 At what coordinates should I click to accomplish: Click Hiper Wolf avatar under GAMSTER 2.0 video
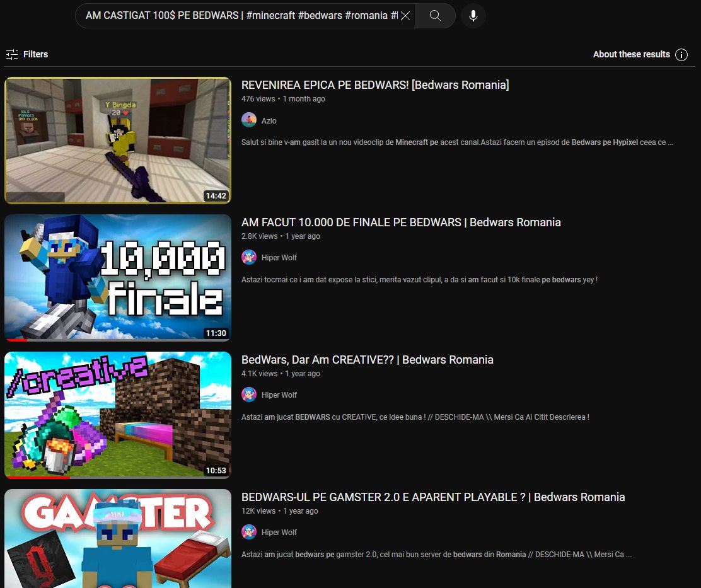249,532
